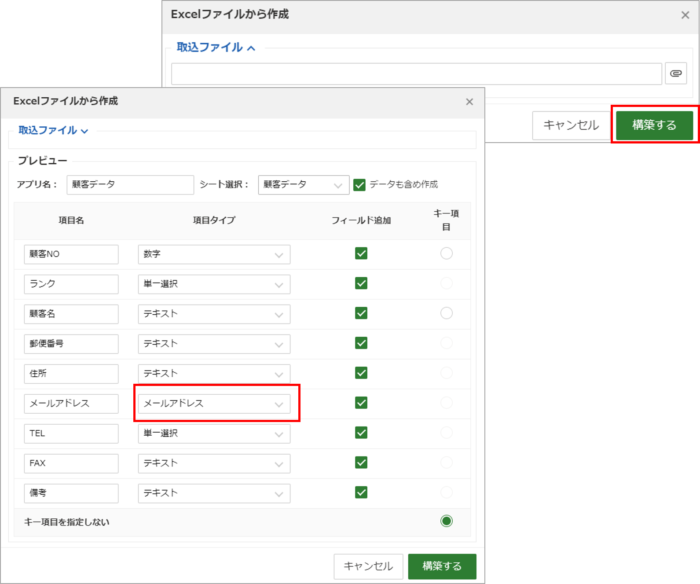Screen dimensions: 700x584
Task: Open item type dropdown for 備考
Action: (x=214, y=493)
